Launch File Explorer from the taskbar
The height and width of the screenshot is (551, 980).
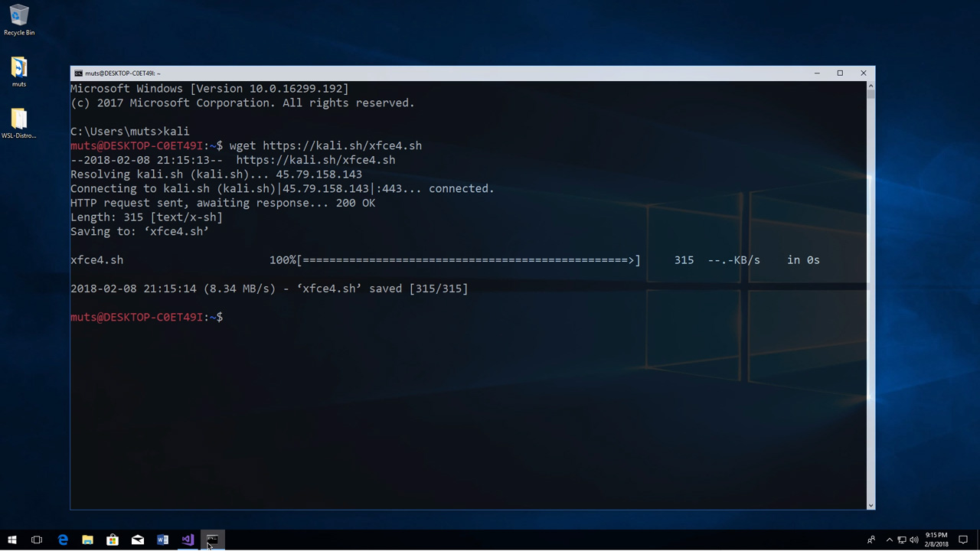click(87, 540)
